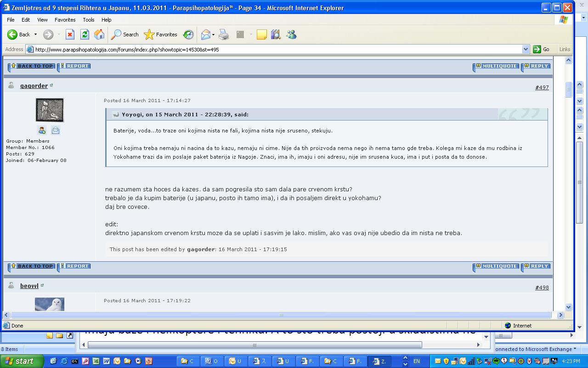This screenshot has width=588, height=368.
Task: Click MULTIQUOTE button under gagorder's edited post
Action: click(496, 266)
